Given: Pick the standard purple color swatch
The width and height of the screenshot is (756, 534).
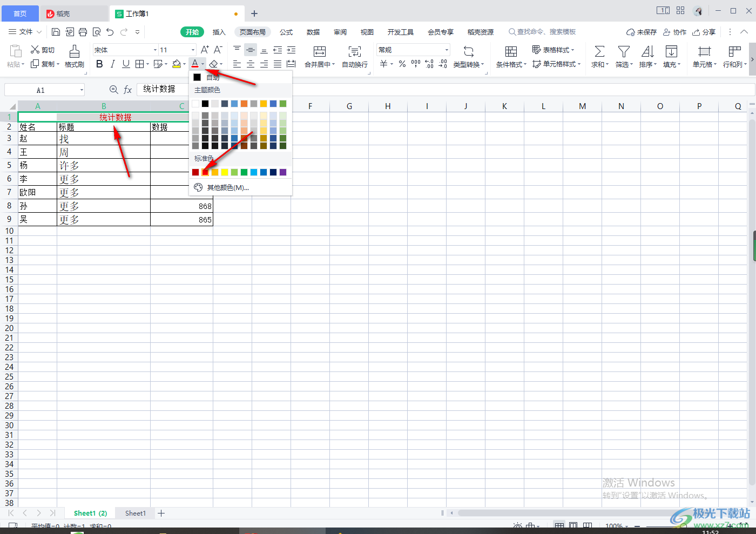Looking at the screenshot, I should click(283, 172).
